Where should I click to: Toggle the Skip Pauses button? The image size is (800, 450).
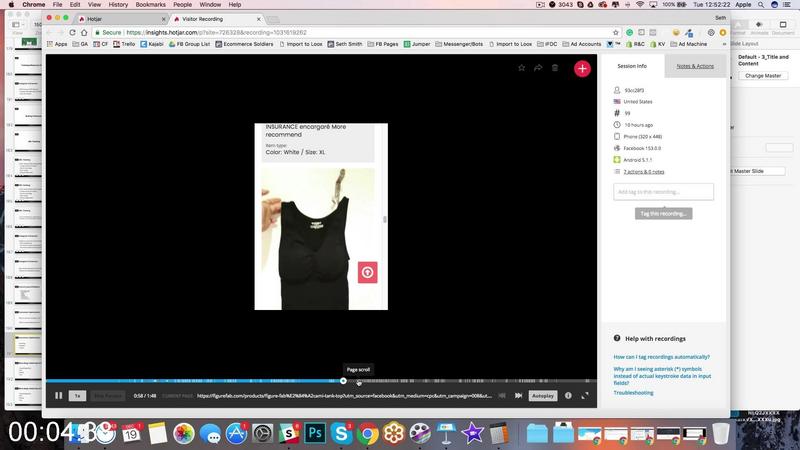(107, 395)
